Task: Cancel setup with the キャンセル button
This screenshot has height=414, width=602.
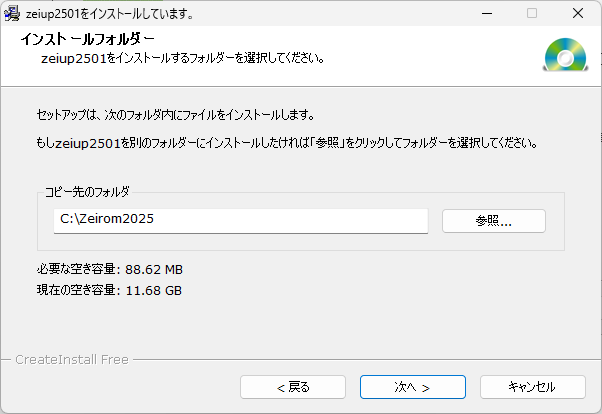Action: pos(531,386)
